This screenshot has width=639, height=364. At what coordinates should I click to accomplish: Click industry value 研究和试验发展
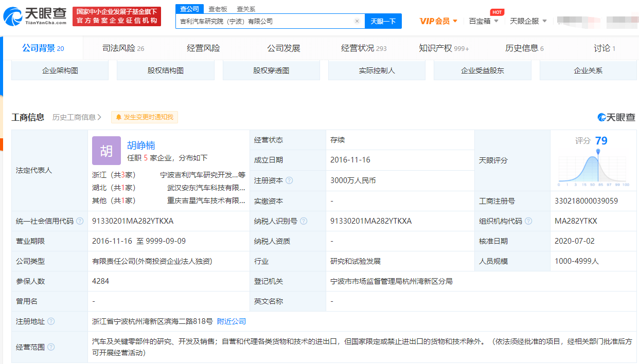click(356, 261)
